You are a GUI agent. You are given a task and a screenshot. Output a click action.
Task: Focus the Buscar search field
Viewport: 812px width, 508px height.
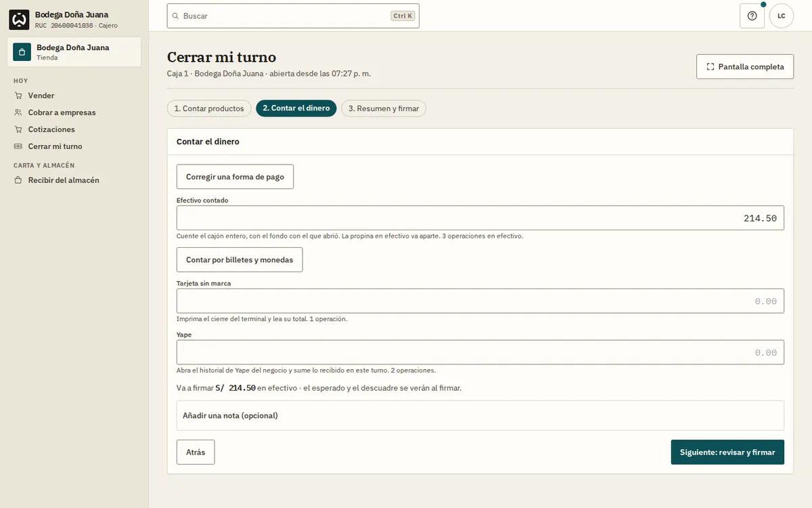[293, 16]
